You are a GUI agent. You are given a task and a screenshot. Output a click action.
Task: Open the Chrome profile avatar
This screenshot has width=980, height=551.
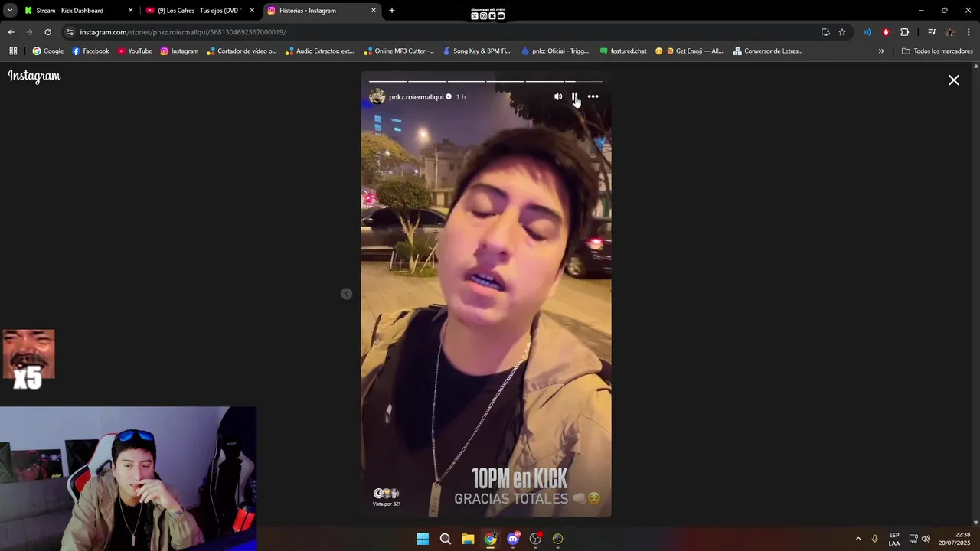950,32
